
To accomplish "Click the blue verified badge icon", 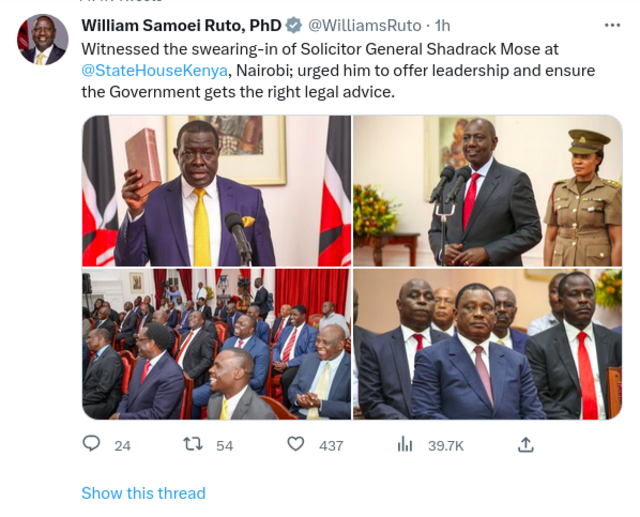I will pyautogui.click(x=293, y=25).
